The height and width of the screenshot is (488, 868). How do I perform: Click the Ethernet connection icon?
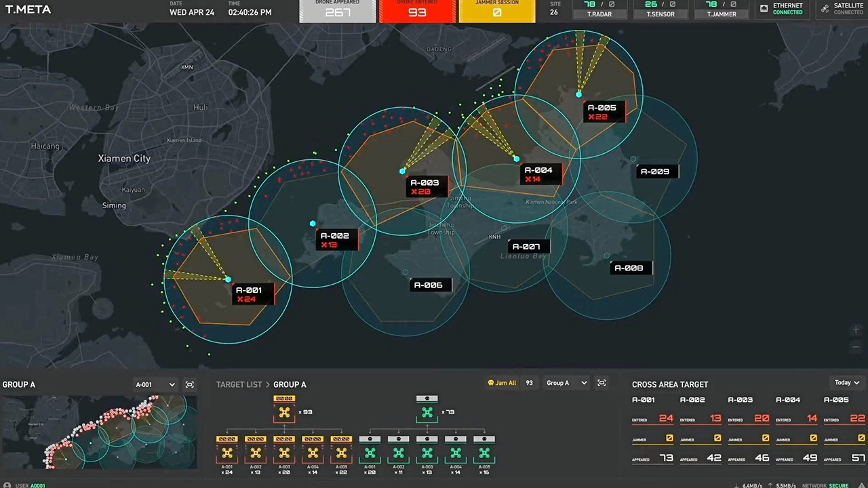point(764,9)
